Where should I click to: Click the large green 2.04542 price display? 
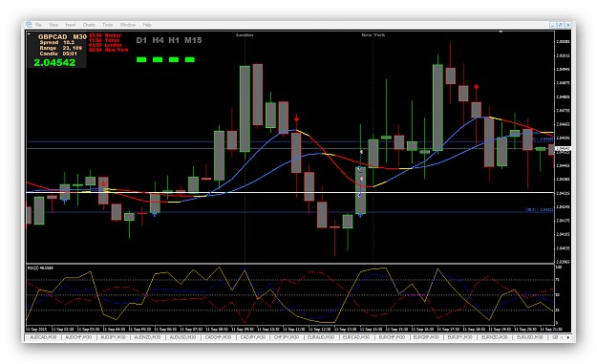point(54,62)
